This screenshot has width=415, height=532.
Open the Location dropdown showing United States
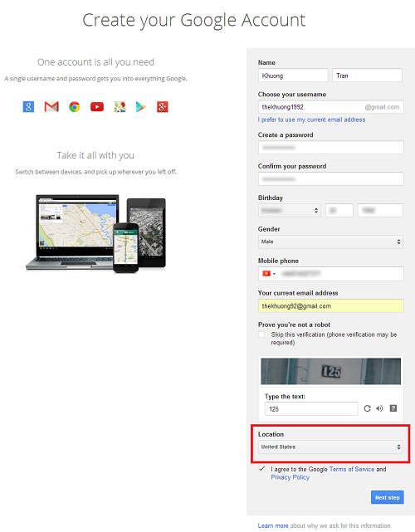tap(330, 447)
